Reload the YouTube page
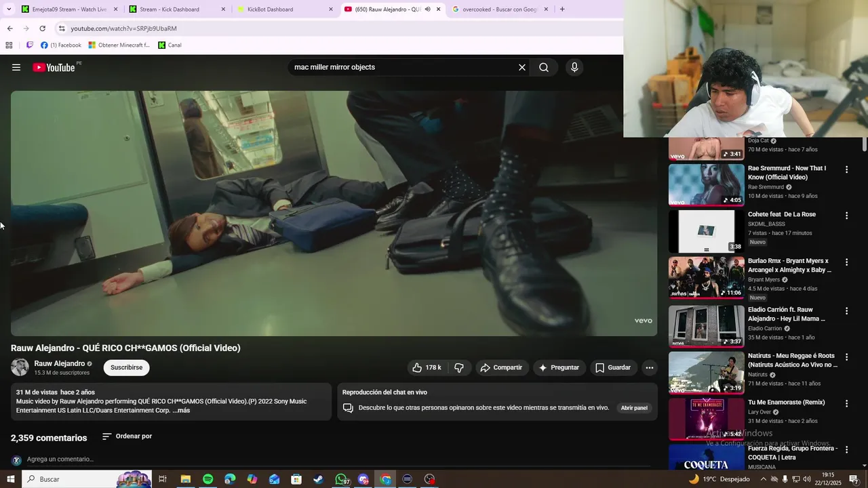 point(43,28)
